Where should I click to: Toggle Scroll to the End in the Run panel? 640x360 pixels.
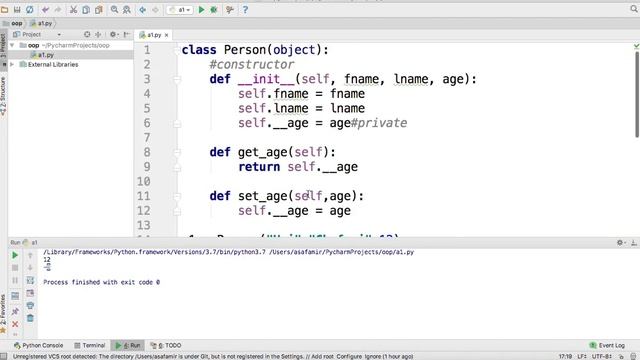(30, 293)
